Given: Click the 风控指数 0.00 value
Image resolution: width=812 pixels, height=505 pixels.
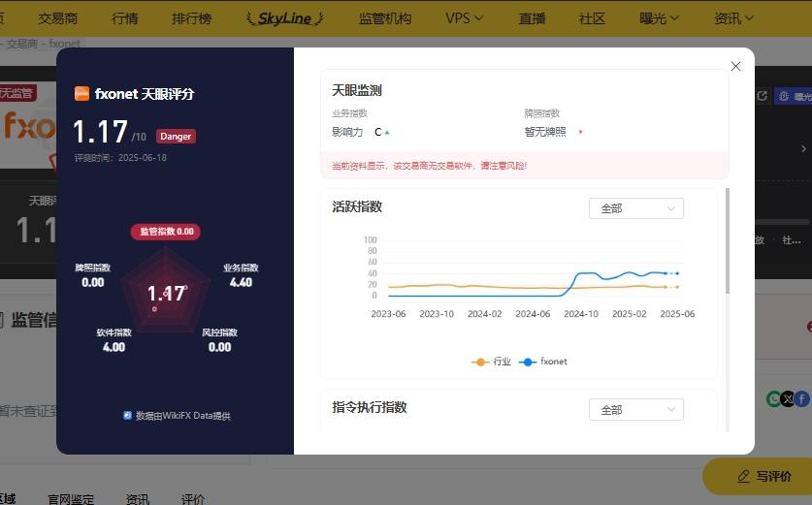Looking at the screenshot, I should click(219, 347).
